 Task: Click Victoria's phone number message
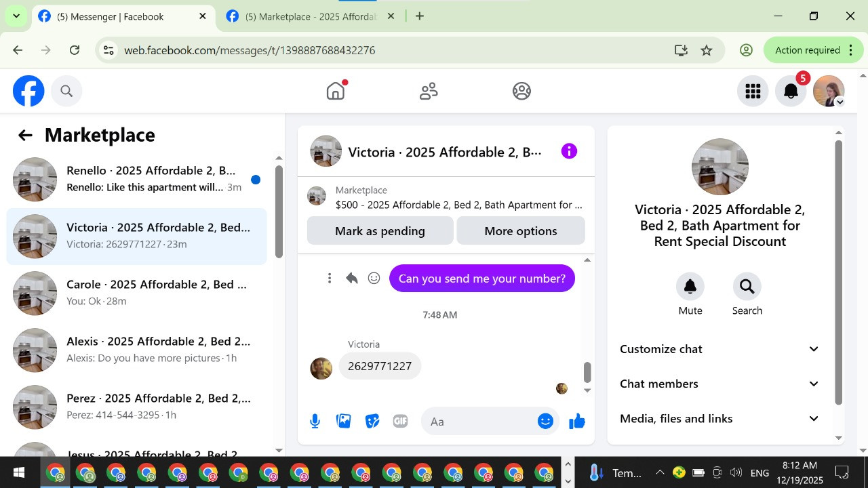(380, 366)
